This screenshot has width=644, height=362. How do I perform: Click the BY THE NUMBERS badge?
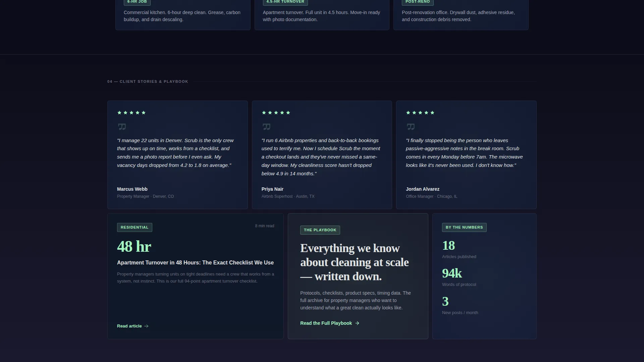click(x=464, y=227)
